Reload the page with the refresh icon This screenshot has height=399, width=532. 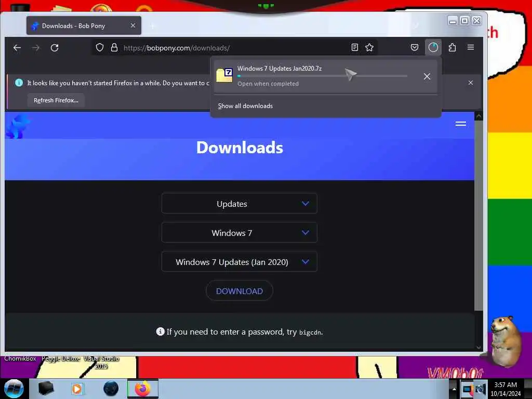click(x=55, y=48)
